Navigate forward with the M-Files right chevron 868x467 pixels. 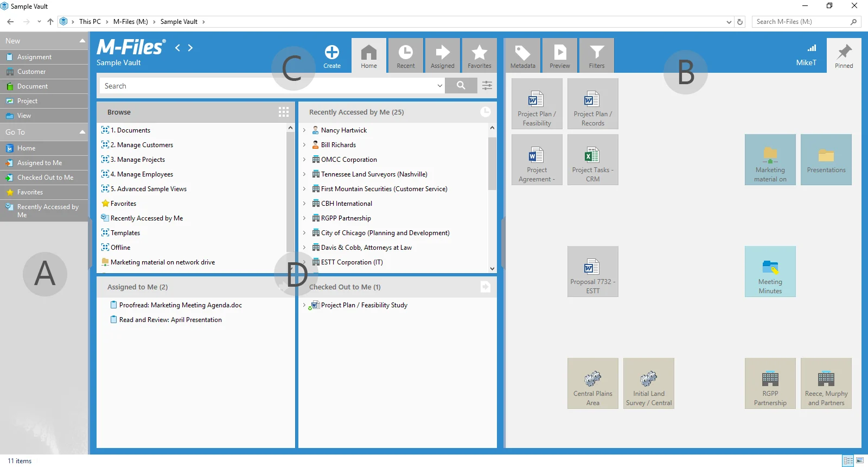pos(190,48)
